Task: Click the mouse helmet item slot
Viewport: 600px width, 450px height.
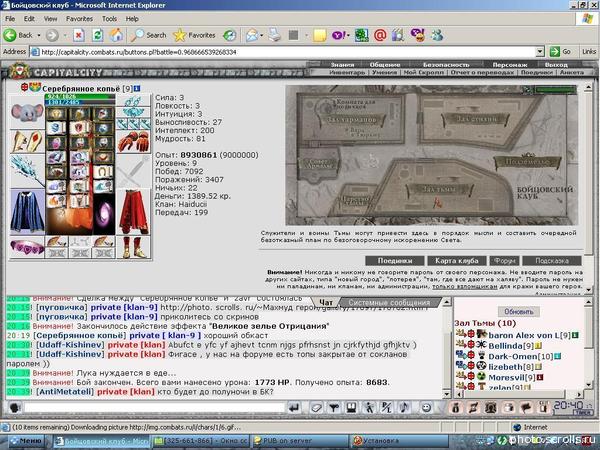Action: [25, 115]
